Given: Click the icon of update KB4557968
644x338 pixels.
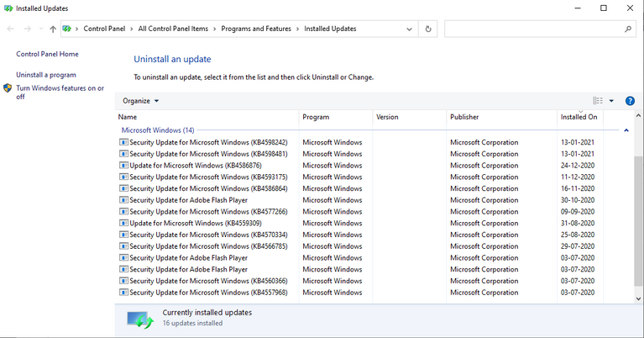Looking at the screenshot, I should click(123, 293).
